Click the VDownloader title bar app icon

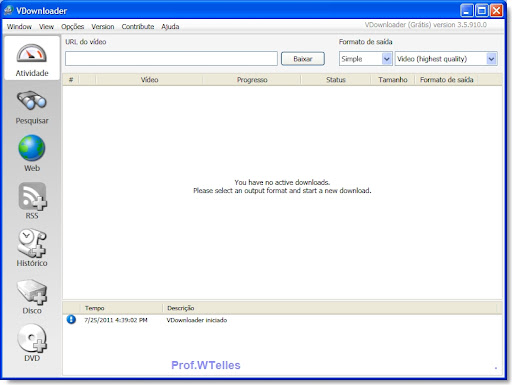click(8, 11)
